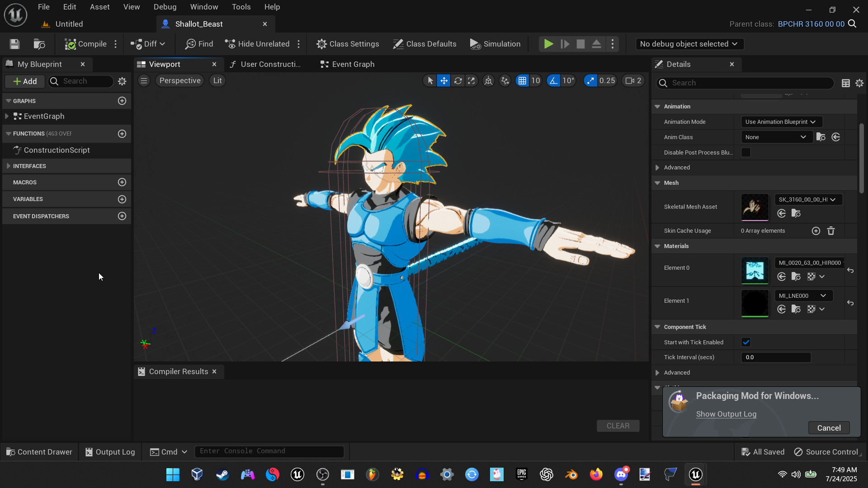Select the rotate transform tool
The image size is (868, 488).
458,80
